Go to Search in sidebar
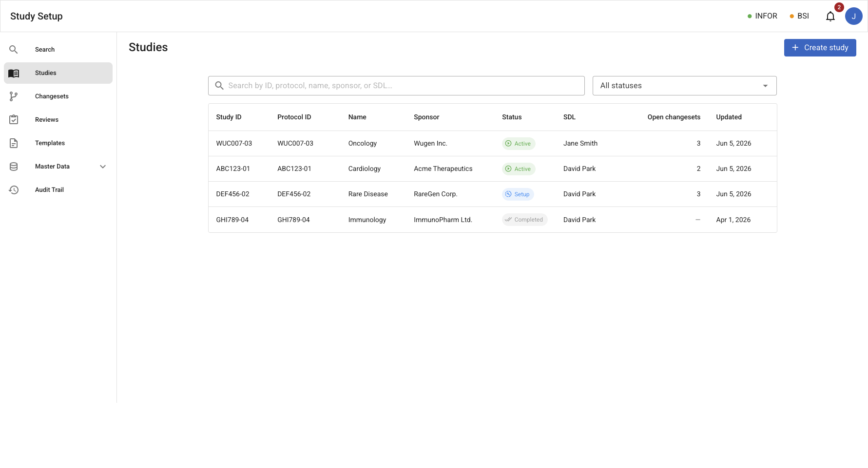Viewport: 868px width, 468px height. tap(58, 50)
